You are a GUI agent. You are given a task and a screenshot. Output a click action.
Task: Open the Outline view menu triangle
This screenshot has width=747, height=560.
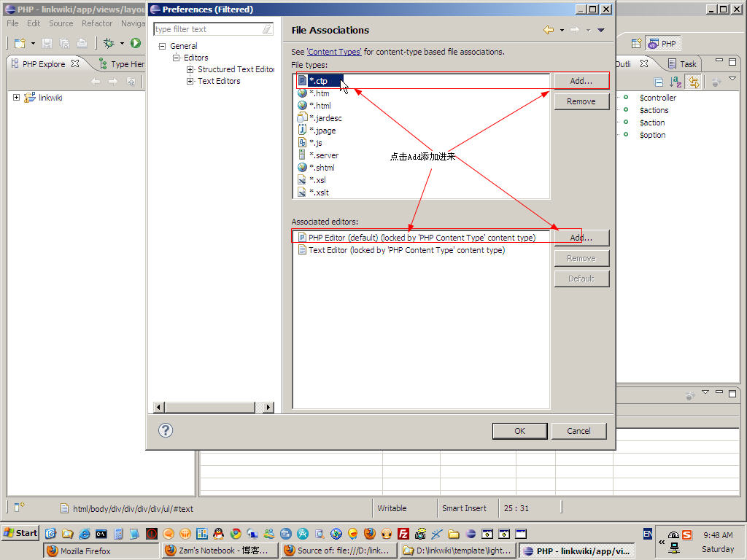click(732, 79)
